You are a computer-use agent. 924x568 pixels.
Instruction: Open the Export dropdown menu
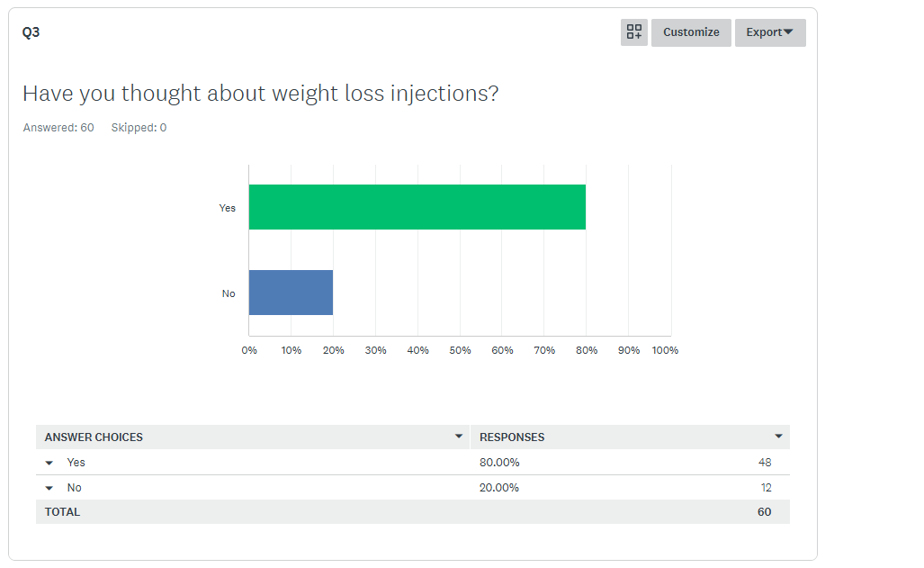pyautogui.click(x=769, y=32)
